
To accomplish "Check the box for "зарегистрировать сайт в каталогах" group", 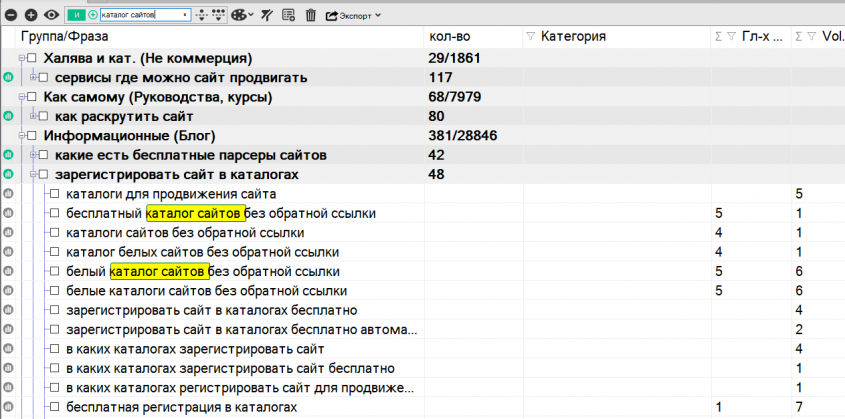I will pyautogui.click(x=44, y=174).
